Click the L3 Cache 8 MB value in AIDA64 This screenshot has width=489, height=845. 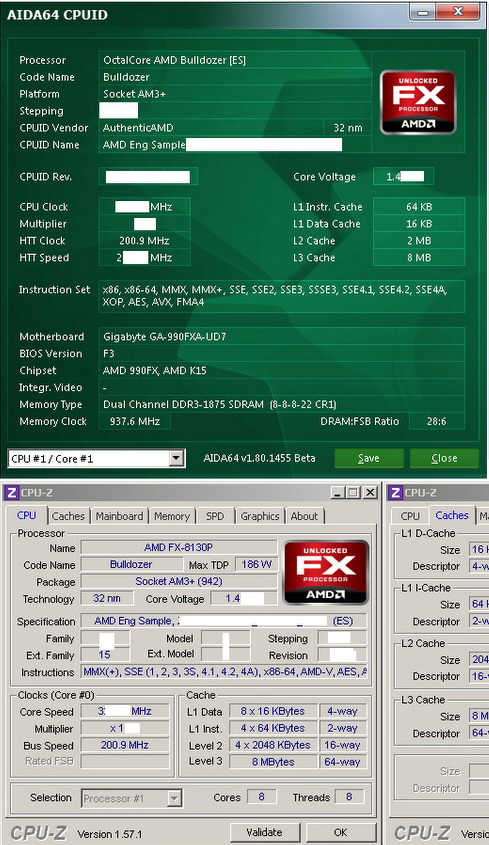pos(419,258)
